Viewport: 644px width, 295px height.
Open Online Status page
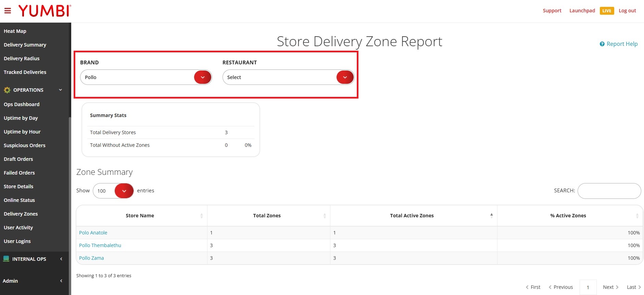[20, 200]
